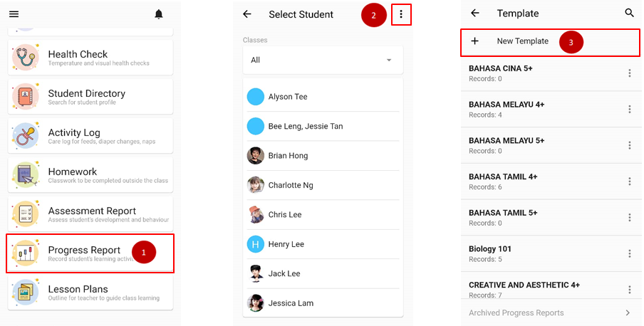Go back from the Template screen
The width and height of the screenshot is (644, 326).
click(x=475, y=14)
